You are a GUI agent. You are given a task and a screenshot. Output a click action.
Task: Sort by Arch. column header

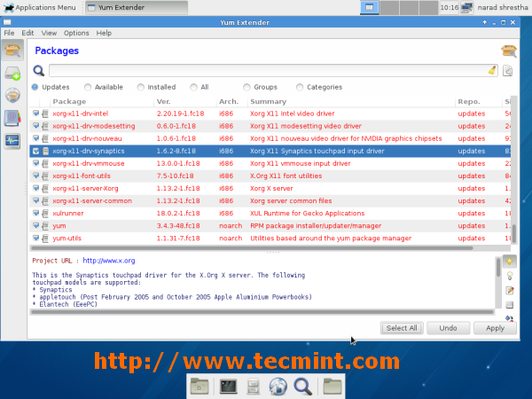(x=232, y=101)
